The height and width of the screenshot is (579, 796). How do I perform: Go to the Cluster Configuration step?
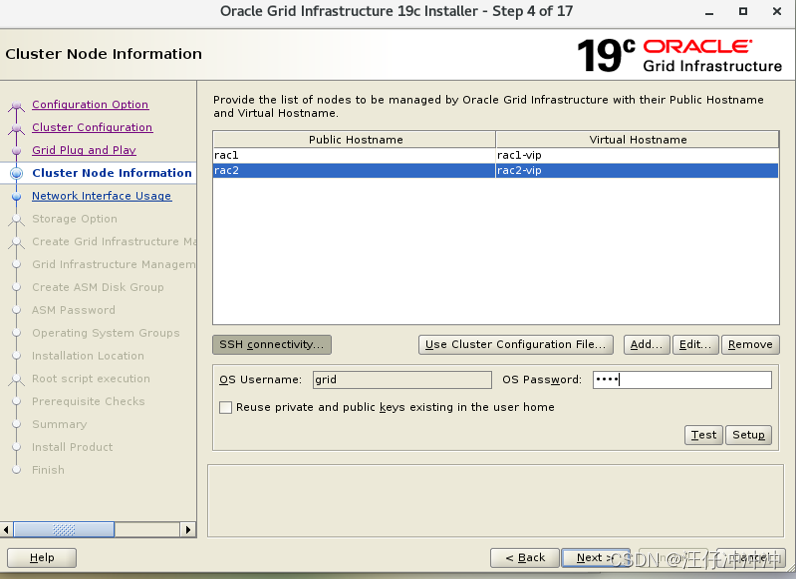(92, 127)
